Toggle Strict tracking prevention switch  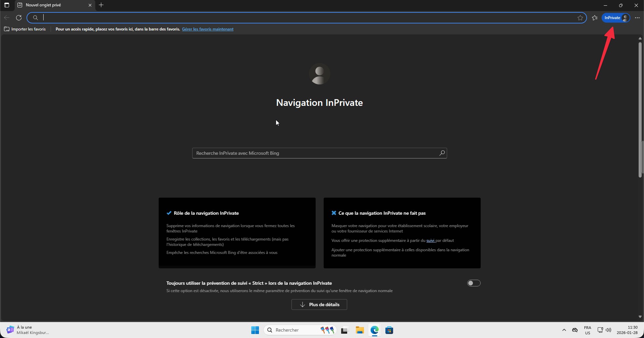pyautogui.click(x=474, y=283)
